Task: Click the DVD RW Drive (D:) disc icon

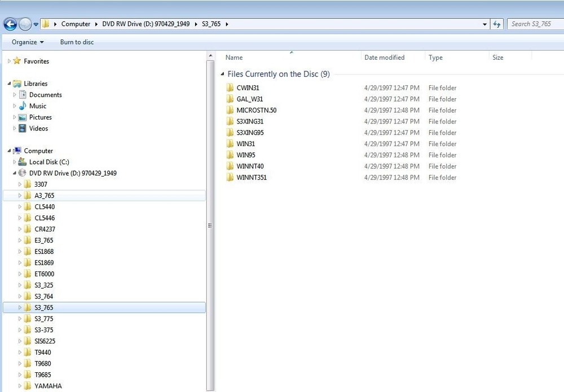Action: click(23, 173)
